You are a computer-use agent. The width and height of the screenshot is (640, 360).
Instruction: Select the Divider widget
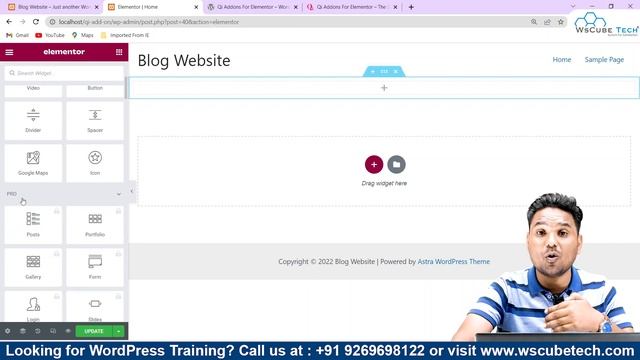tap(33, 121)
